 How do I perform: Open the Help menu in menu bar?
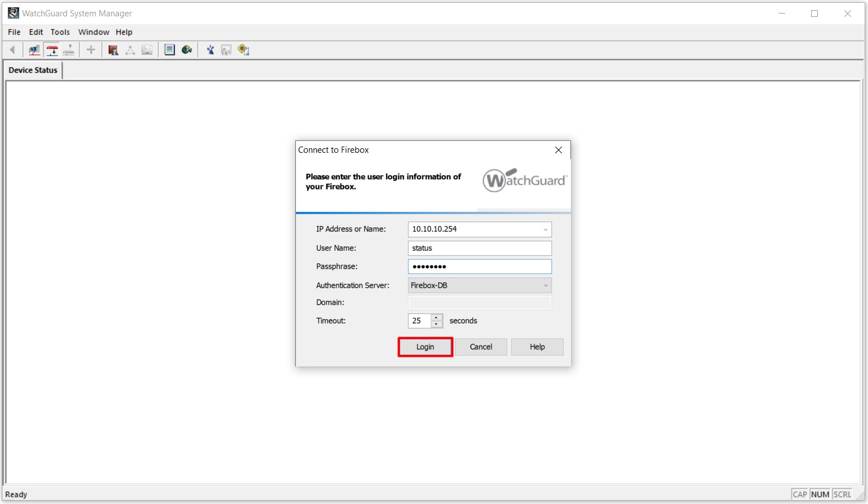(124, 32)
